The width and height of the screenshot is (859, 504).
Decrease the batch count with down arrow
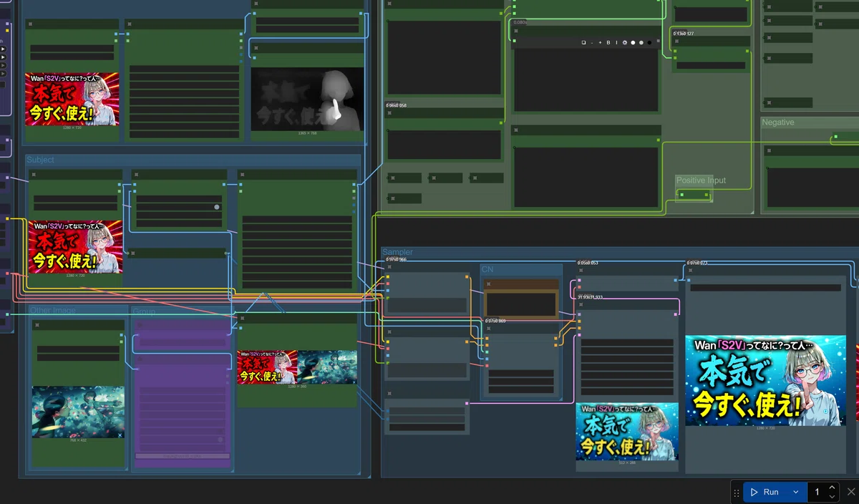point(832,496)
